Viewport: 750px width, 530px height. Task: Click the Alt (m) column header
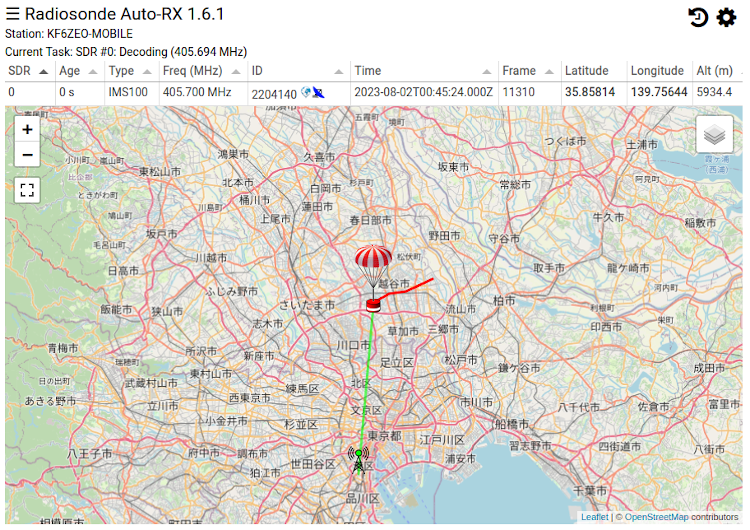(x=715, y=71)
